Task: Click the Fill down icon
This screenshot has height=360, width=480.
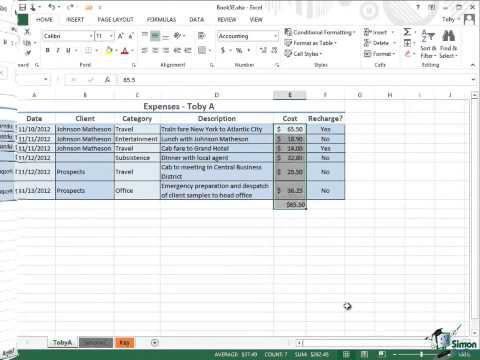Action: (x=407, y=43)
